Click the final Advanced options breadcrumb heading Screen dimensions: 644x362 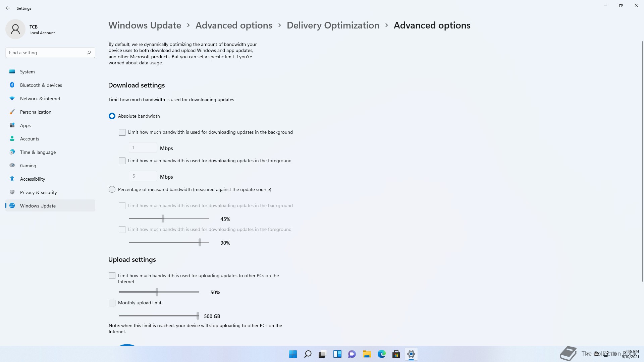pos(432,25)
